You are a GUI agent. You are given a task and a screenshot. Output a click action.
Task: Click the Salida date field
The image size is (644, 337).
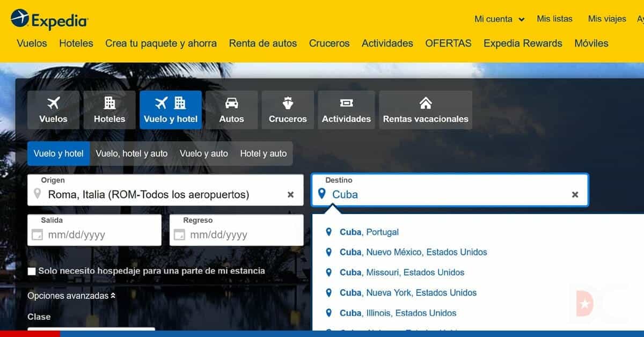(x=94, y=230)
